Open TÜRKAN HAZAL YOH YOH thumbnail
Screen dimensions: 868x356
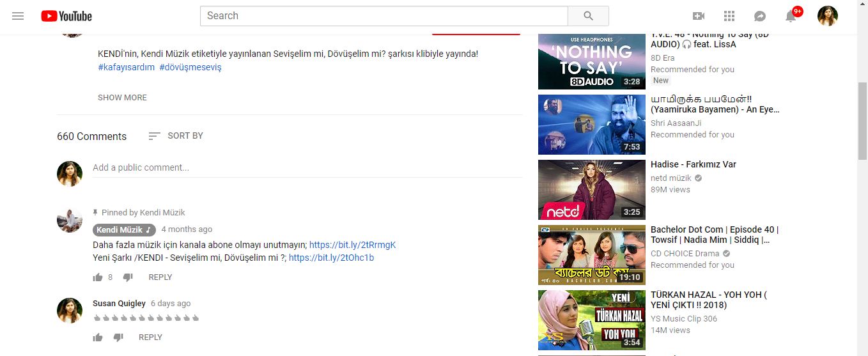point(592,320)
